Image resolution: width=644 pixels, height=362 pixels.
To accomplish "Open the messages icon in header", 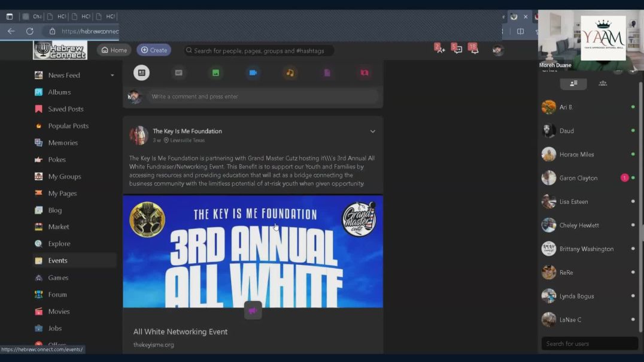I will (x=457, y=49).
